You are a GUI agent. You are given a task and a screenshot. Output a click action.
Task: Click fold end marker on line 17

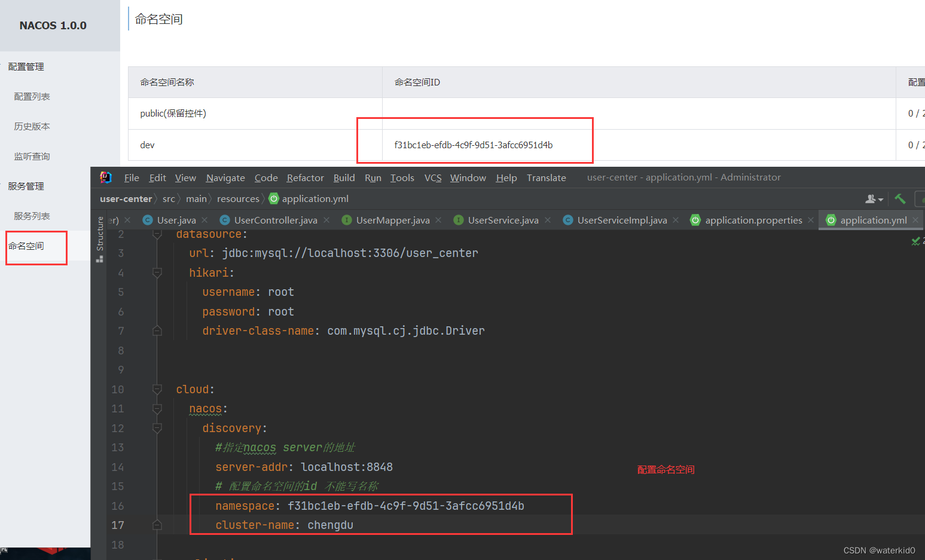(x=157, y=525)
